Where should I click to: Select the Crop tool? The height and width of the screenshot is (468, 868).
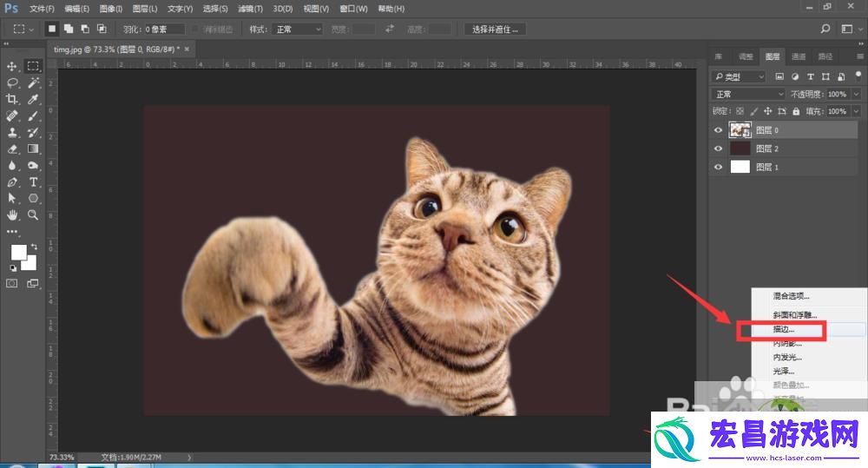click(11, 100)
